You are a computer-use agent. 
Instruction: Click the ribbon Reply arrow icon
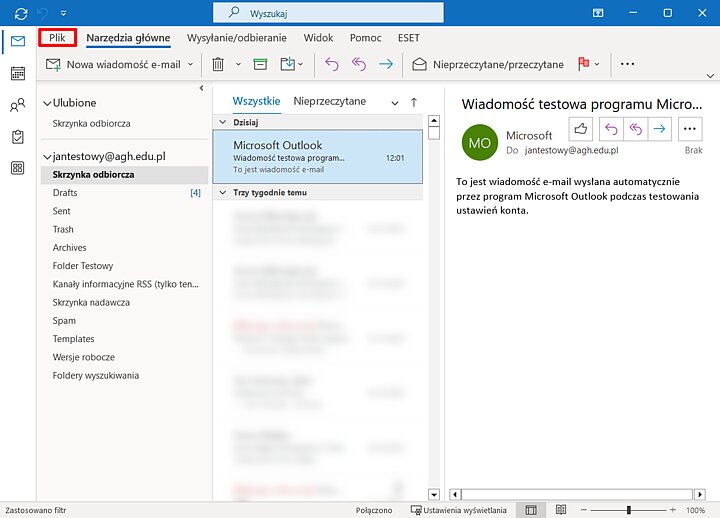[x=332, y=64]
